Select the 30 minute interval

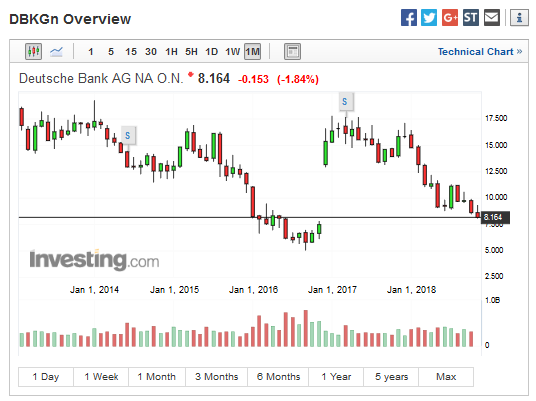[151, 52]
